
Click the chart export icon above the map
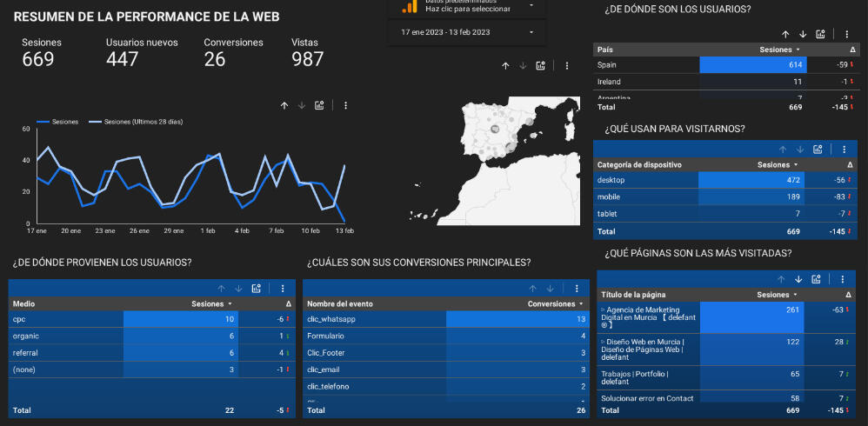(541, 65)
